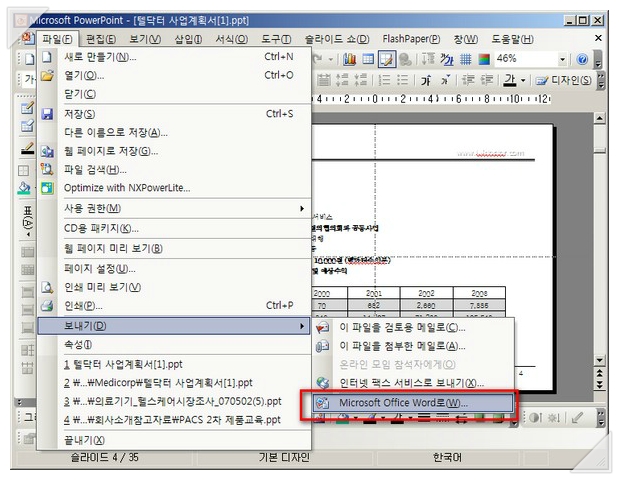The image size is (619, 480).
Task: Toggle the Tables and Borders icon
Action: coord(387,59)
